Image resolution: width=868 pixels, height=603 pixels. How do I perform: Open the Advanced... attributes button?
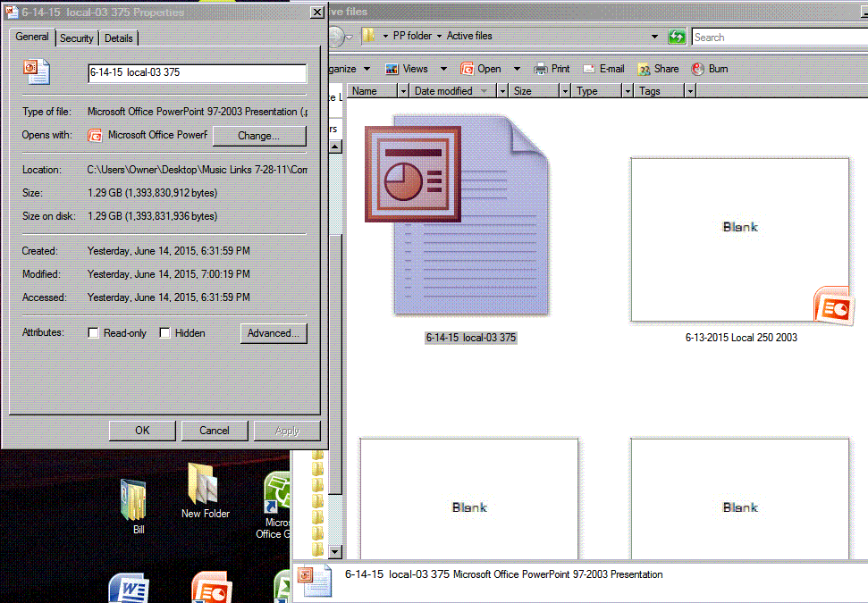pos(274,333)
